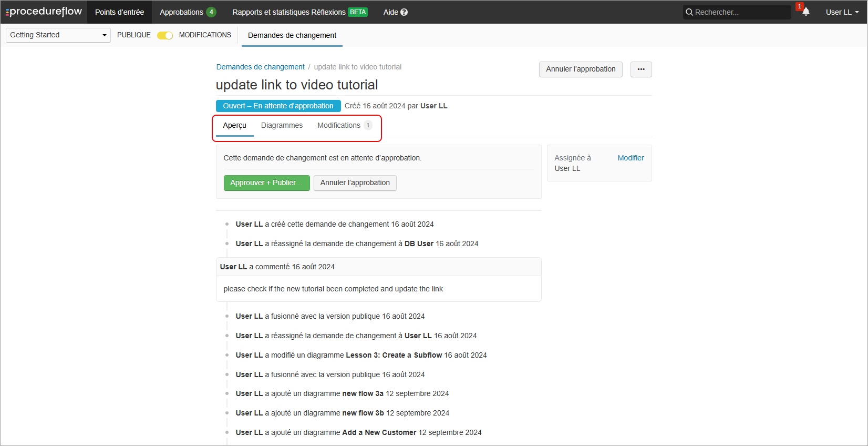Click the 'new flow 3b' history entry
868x446 pixels.
[343, 413]
